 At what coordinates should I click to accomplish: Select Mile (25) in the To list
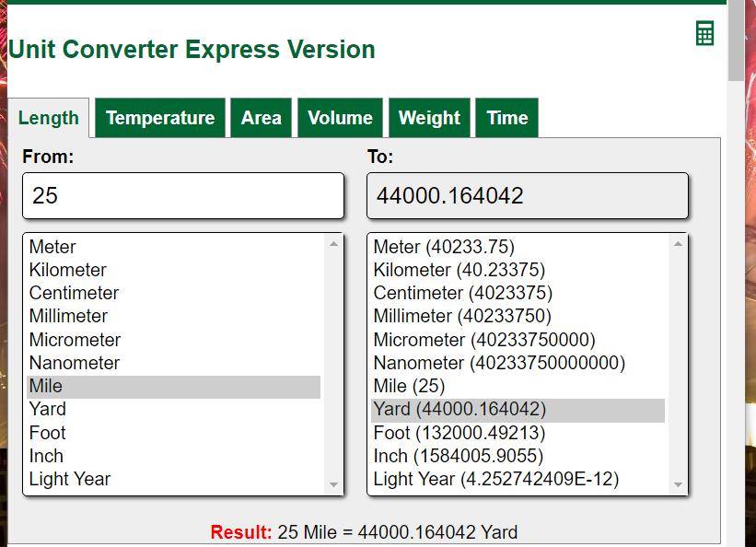pos(518,387)
